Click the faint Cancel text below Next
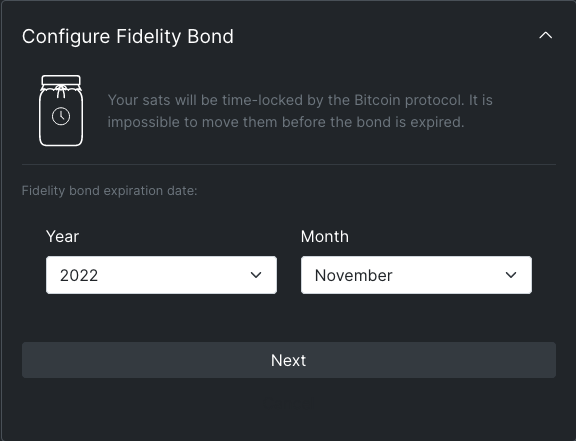Viewport: 576px width, 441px height. [289, 404]
